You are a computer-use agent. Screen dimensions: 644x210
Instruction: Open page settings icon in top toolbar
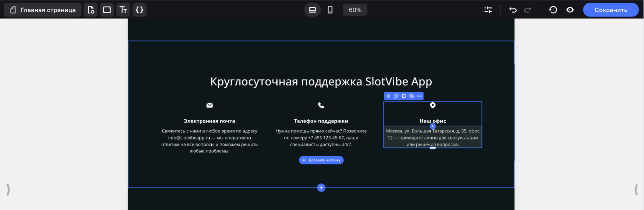(91, 10)
